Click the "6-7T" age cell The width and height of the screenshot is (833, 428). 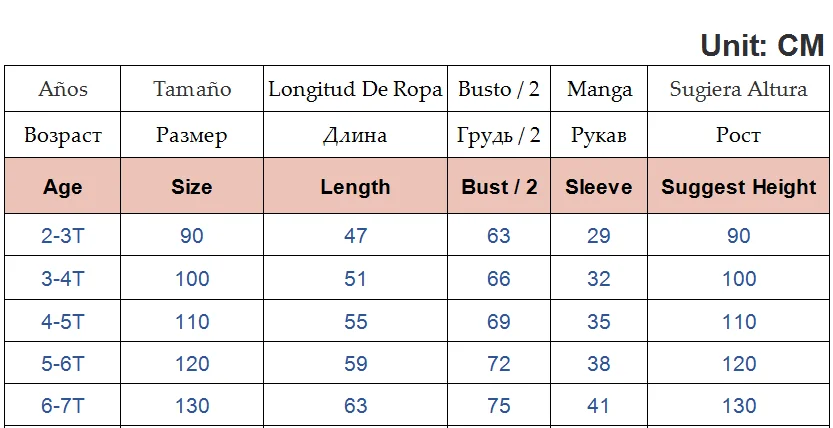coord(63,406)
